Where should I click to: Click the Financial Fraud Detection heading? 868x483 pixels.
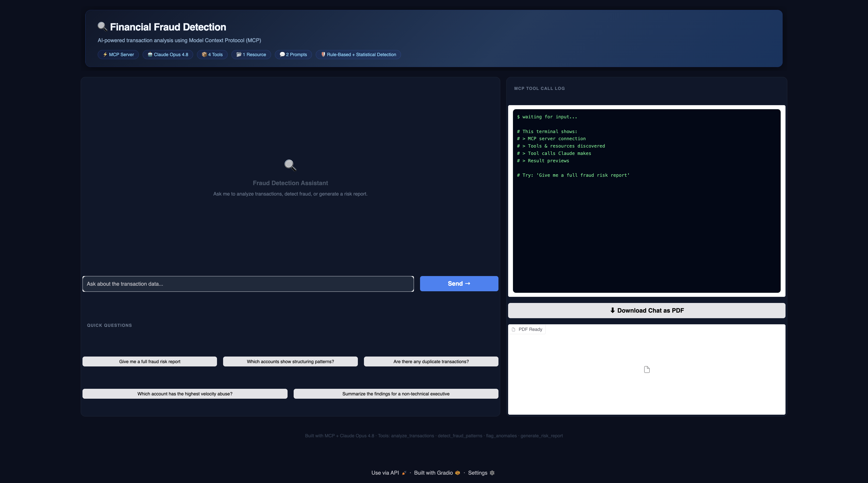(x=168, y=27)
